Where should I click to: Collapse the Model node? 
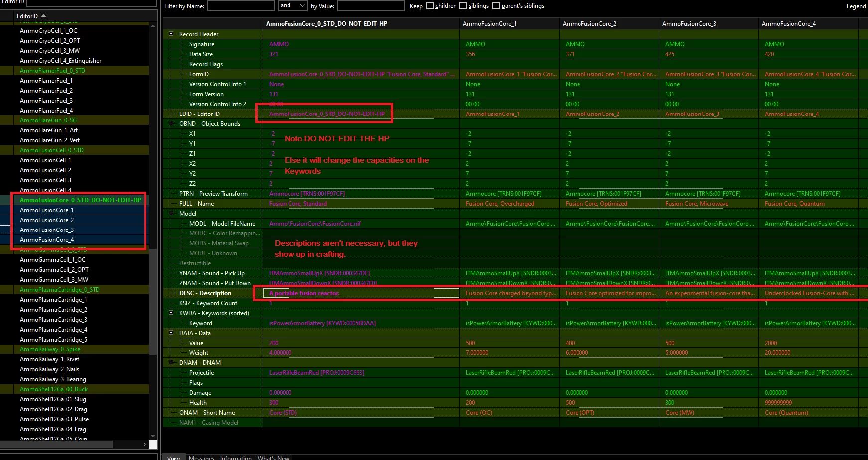tap(171, 214)
